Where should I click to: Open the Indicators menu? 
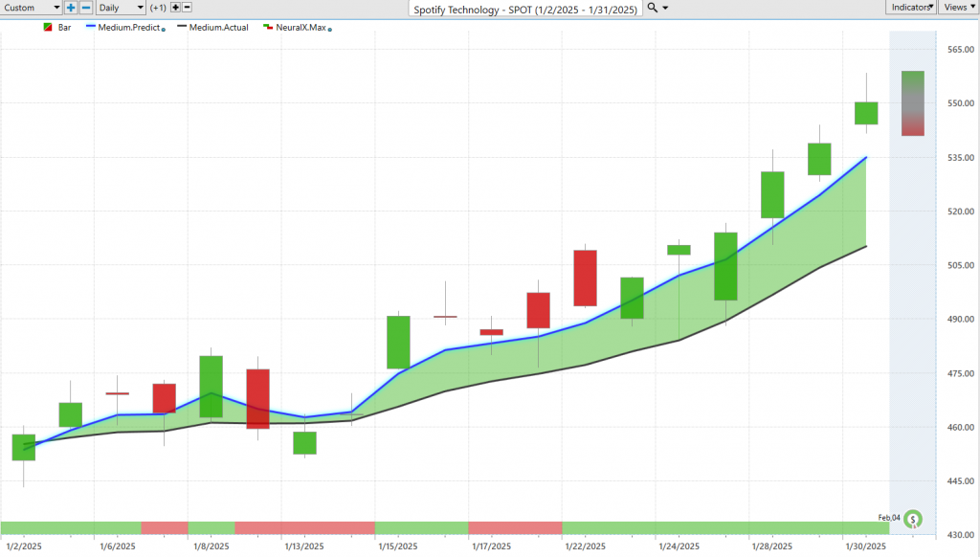910,8
